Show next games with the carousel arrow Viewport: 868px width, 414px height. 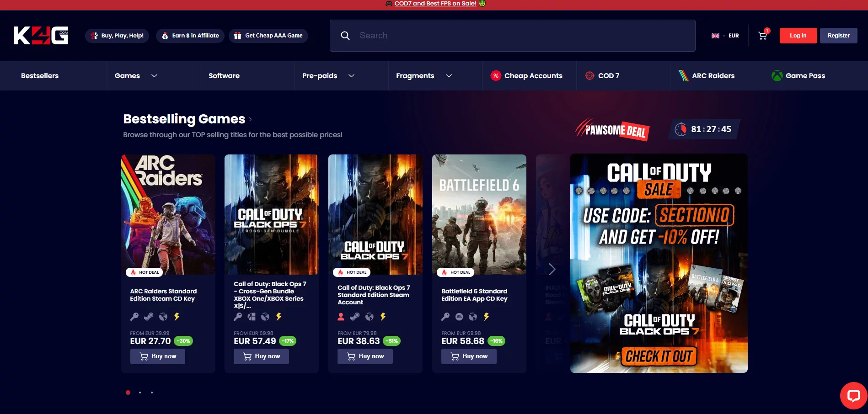[552, 269]
